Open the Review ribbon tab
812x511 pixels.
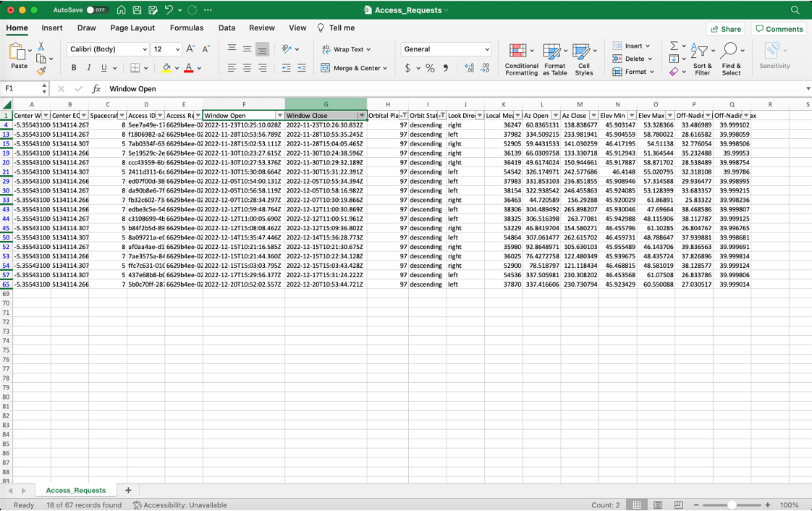point(261,28)
